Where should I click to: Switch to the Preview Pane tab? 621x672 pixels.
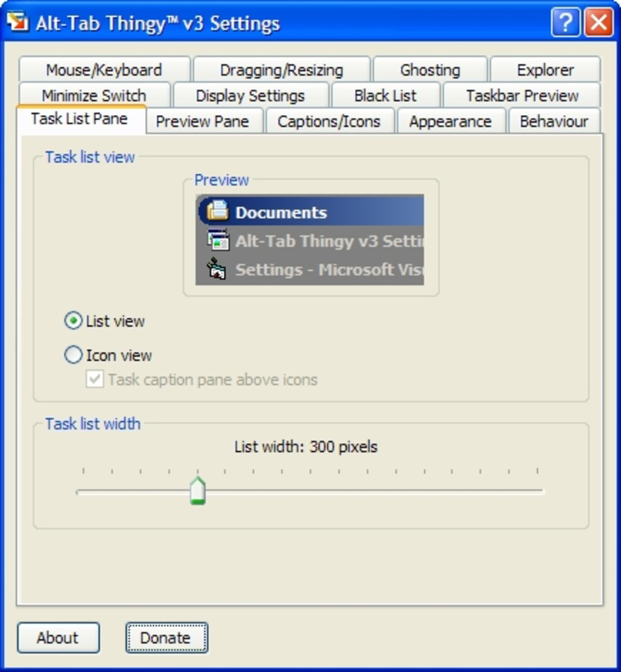coord(203,121)
